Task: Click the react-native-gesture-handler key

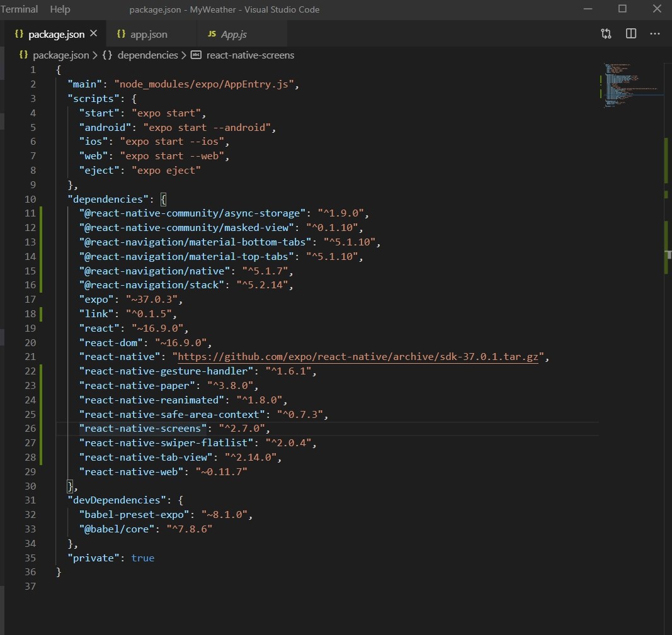Action: [x=166, y=371]
